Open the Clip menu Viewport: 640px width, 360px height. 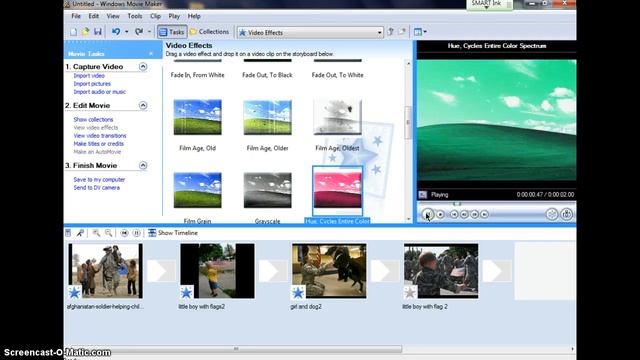pos(155,16)
